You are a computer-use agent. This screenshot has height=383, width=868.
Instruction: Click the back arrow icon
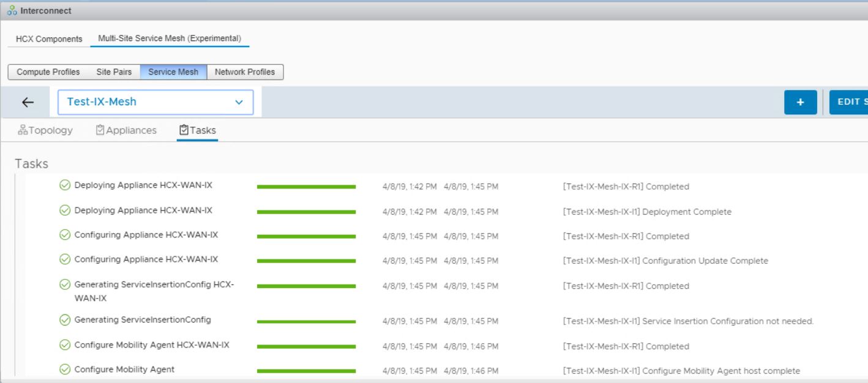[28, 103]
